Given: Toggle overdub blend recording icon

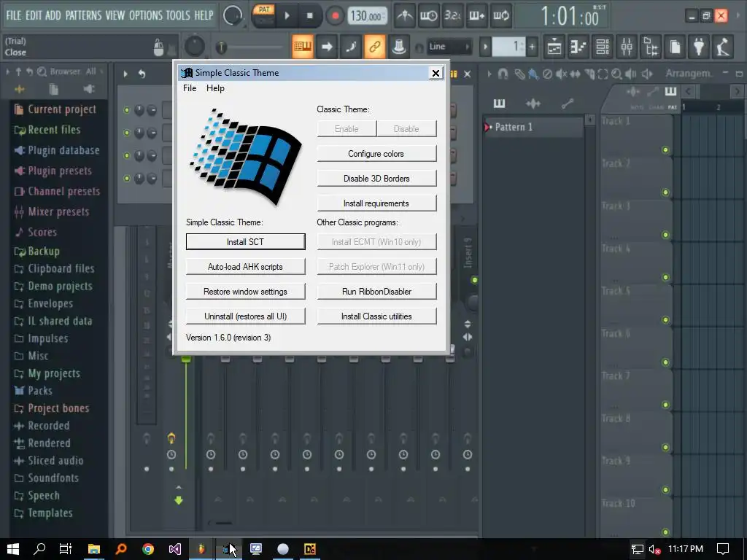Looking at the screenshot, I should click(476, 16).
